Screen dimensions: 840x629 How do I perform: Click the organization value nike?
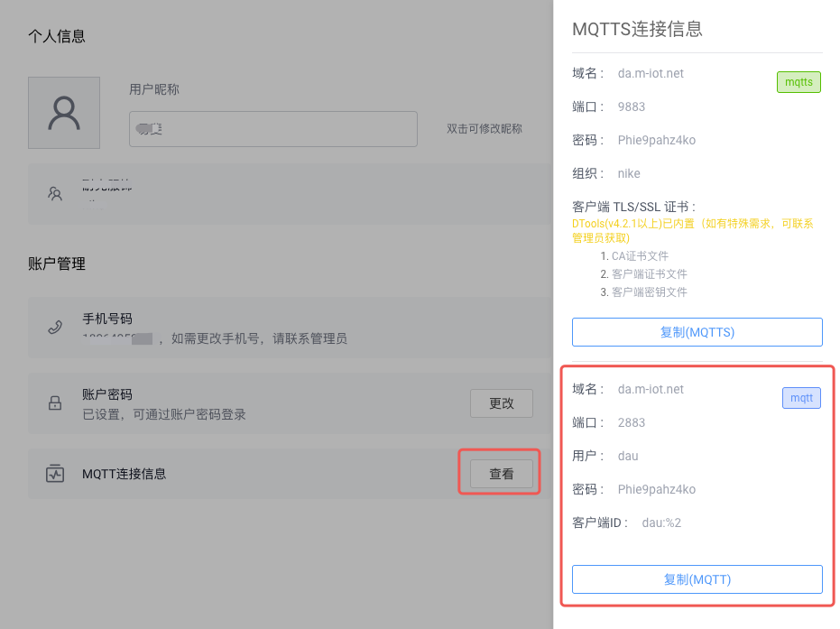point(628,173)
